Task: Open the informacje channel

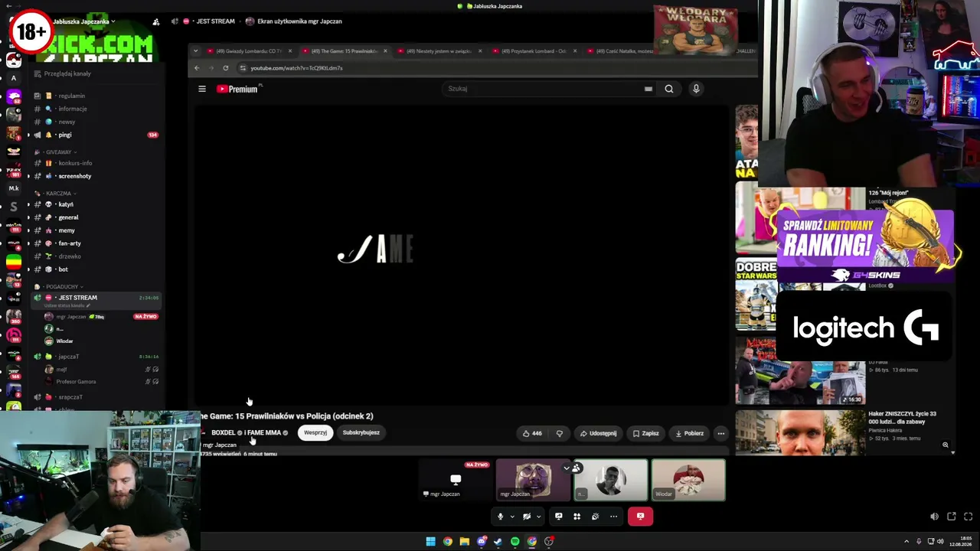Action: (73, 109)
